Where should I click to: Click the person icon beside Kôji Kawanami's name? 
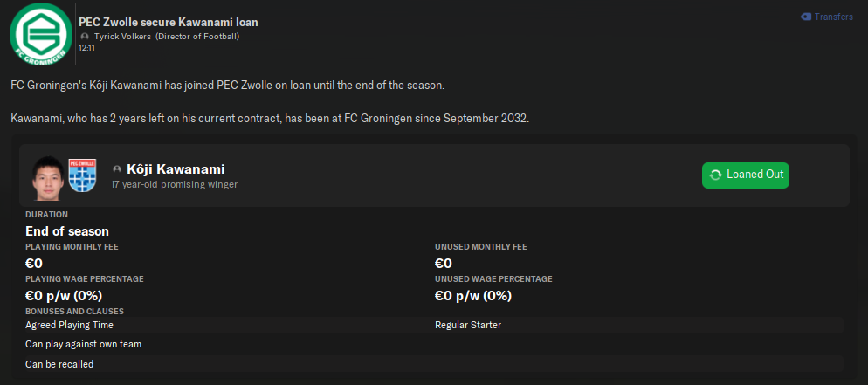click(117, 169)
